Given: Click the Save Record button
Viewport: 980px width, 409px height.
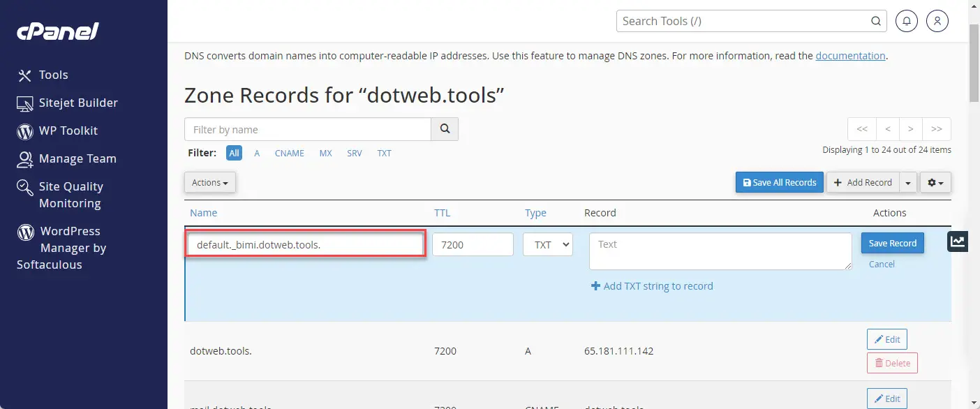Looking at the screenshot, I should (893, 243).
